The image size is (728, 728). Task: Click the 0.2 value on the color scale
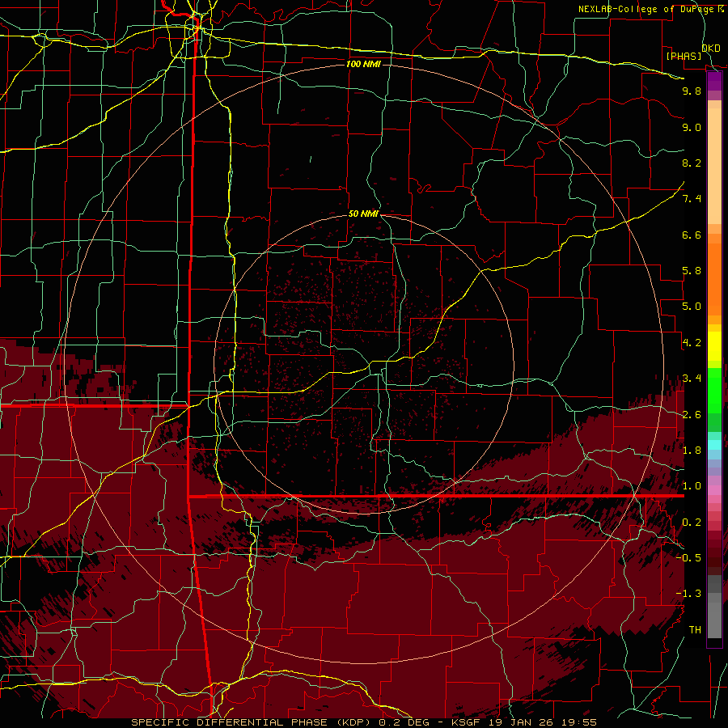[692, 523]
